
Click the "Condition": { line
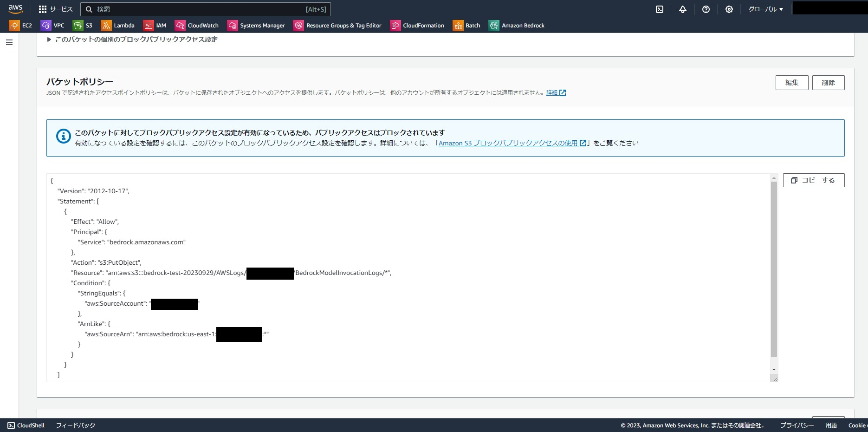click(x=91, y=283)
